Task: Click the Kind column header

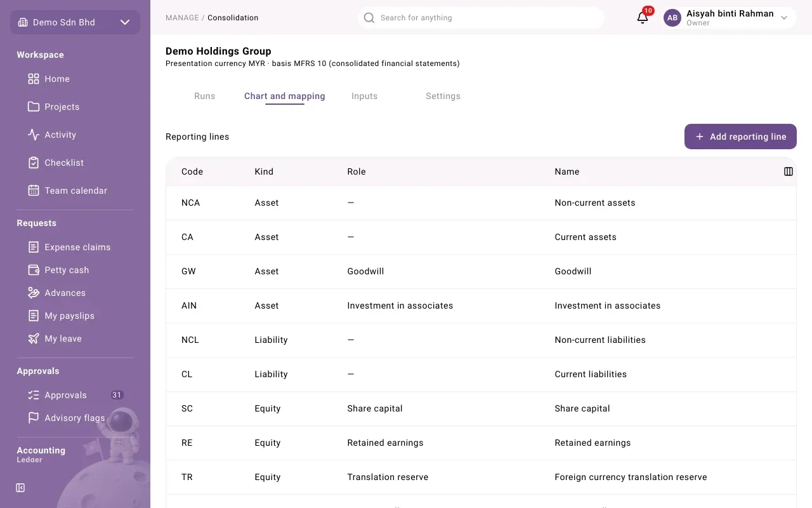Action: click(x=264, y=171)
